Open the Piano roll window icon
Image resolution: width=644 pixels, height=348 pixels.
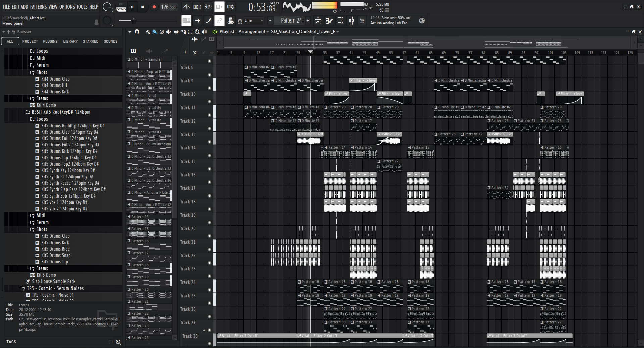(x=329, y=21)
